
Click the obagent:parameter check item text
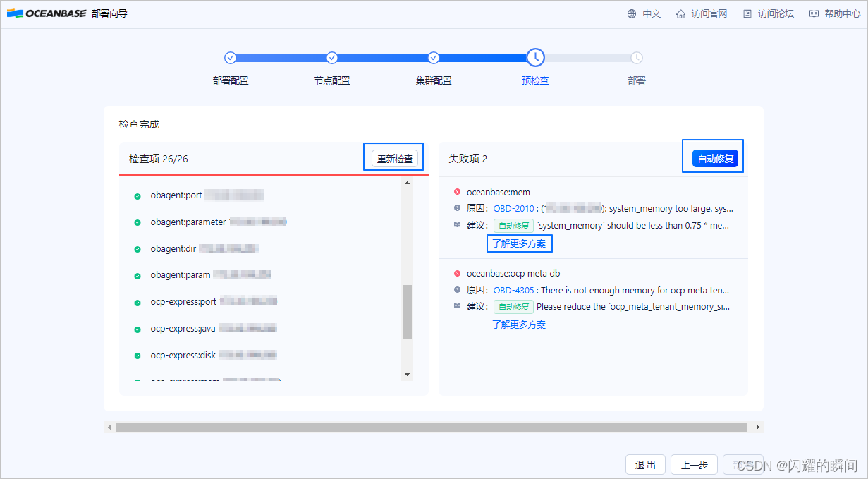[x=188, y=222]
